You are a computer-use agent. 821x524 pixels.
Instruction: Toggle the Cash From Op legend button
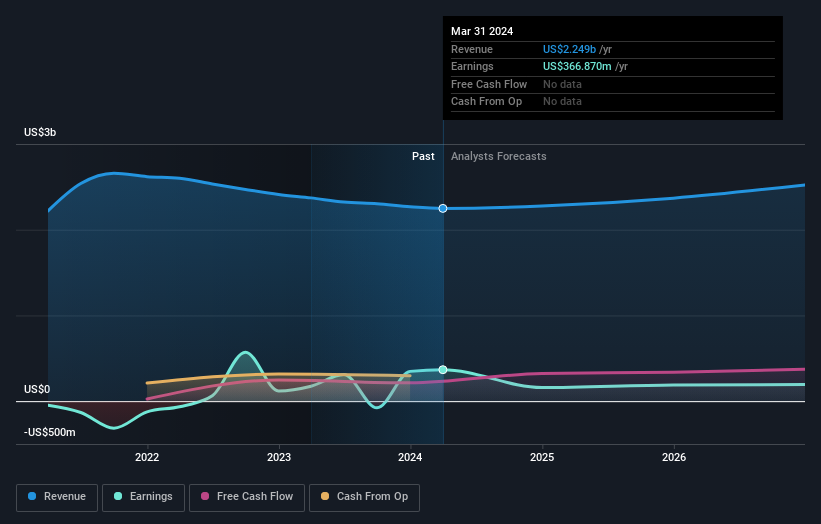pos(364,497)
